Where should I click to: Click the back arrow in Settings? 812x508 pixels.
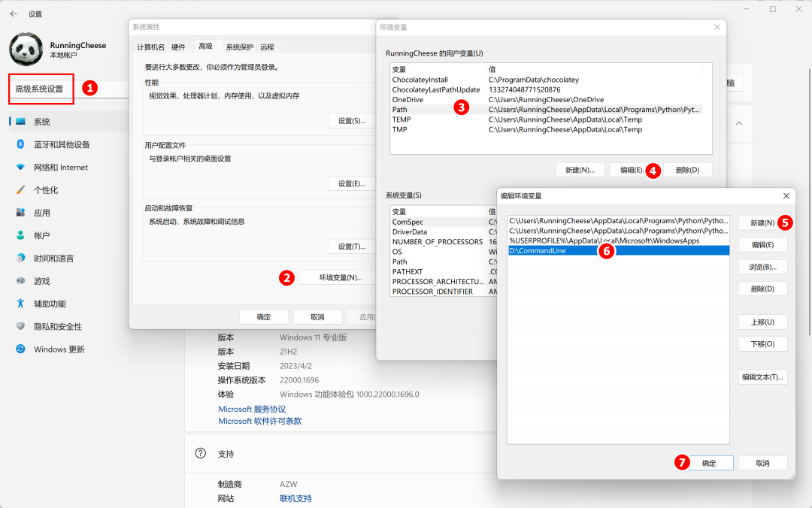point(14,14)
